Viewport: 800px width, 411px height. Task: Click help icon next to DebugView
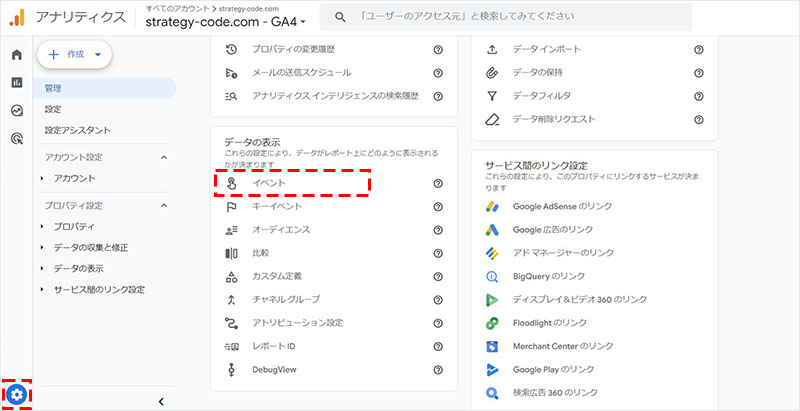coord(438,369)
